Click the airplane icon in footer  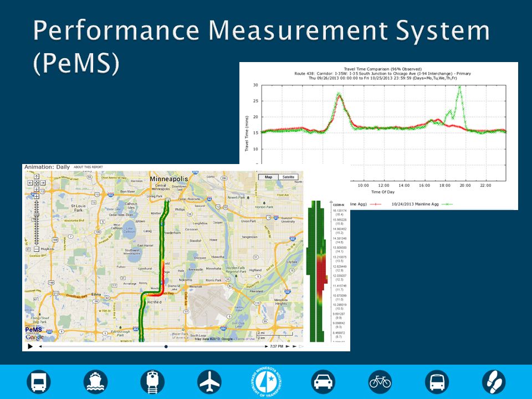(x=209, y=382)
